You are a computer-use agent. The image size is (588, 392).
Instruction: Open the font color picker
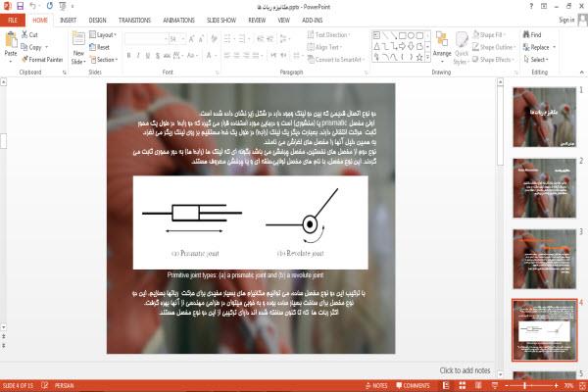[210, 56]
